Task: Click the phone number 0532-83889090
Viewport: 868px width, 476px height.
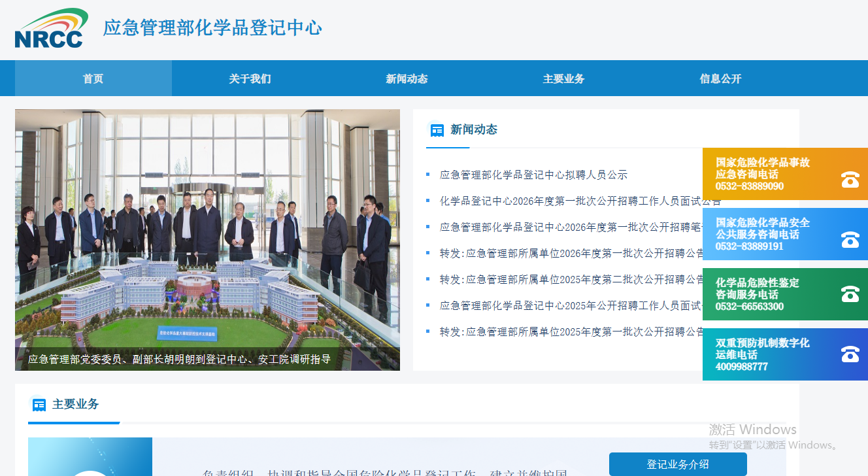Action: [x=749, y=186]
